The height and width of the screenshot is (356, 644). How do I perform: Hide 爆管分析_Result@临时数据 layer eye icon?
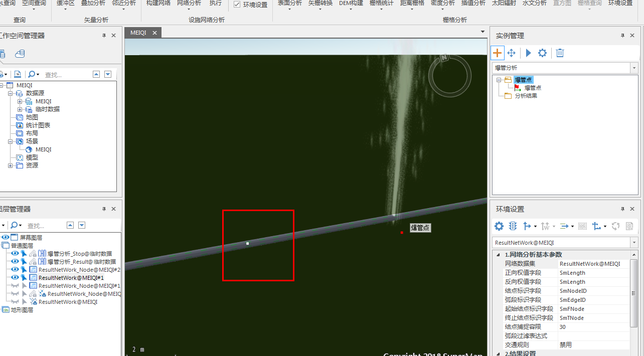coord(15,261)
